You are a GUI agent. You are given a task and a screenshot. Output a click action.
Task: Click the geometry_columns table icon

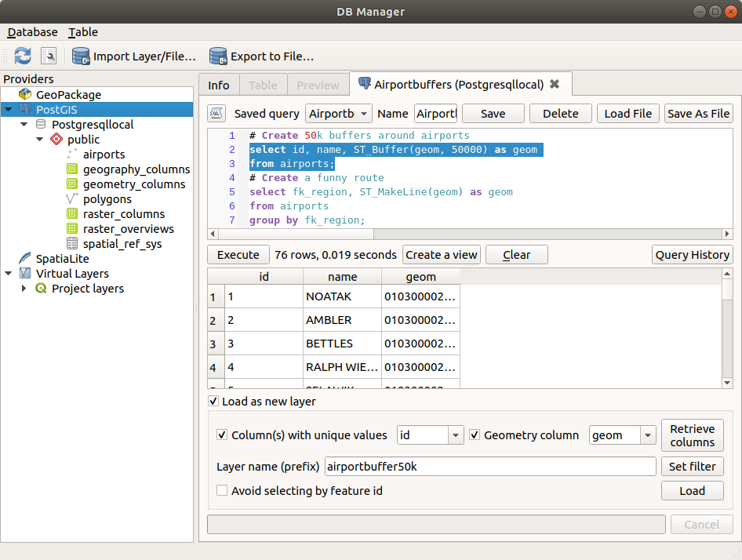point(71,184)
